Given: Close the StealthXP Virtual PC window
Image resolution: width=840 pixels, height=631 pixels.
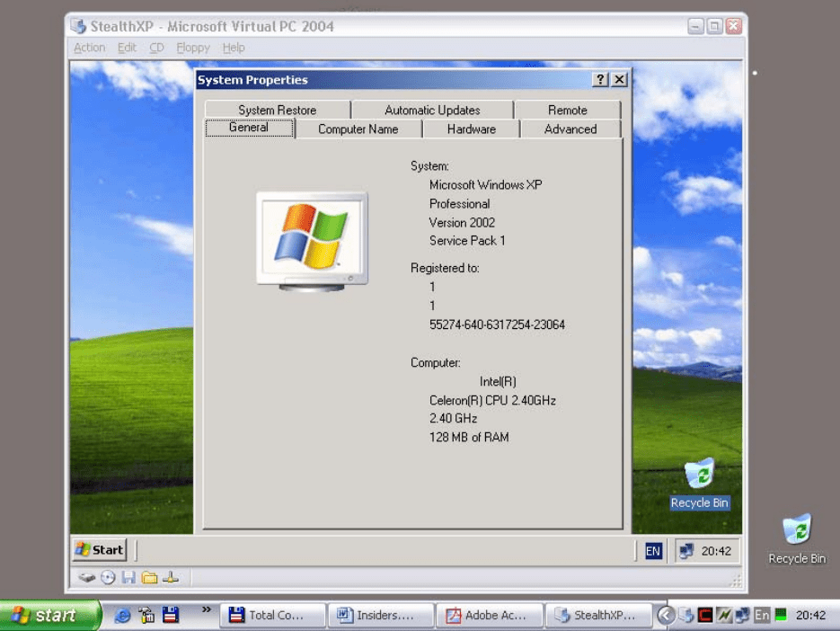Looking at the screenshot, I should pyautogui.click(x=734, y=26).
